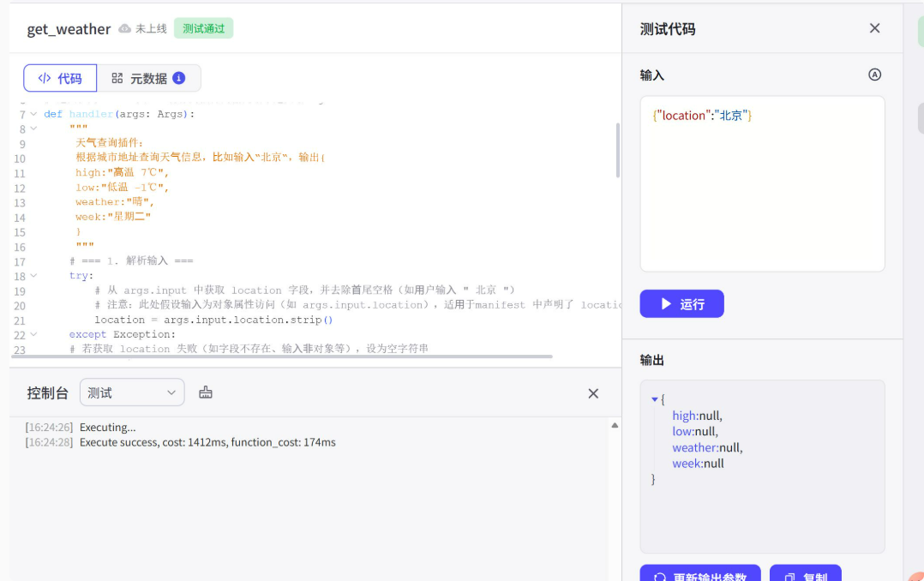This screenshot has height=581, width=924.
Task: Copy the output using 复制 button
Action: click(x=805, y=574)
